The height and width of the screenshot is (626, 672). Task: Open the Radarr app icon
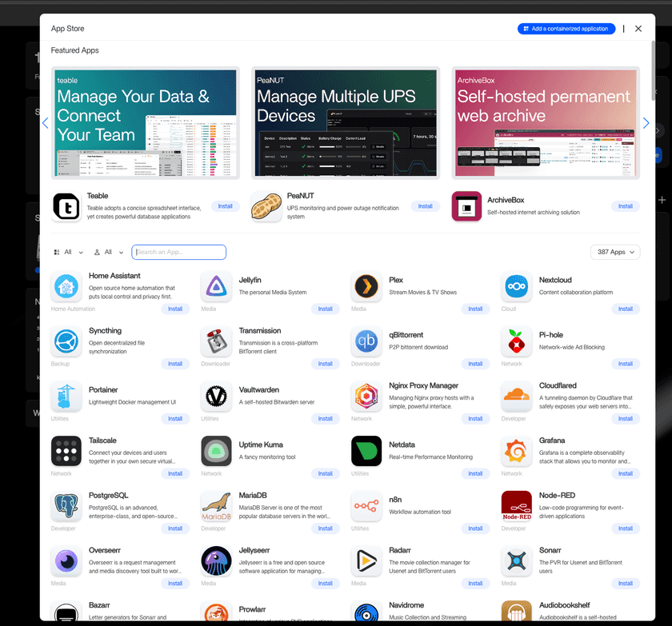[x=366, y=560]
